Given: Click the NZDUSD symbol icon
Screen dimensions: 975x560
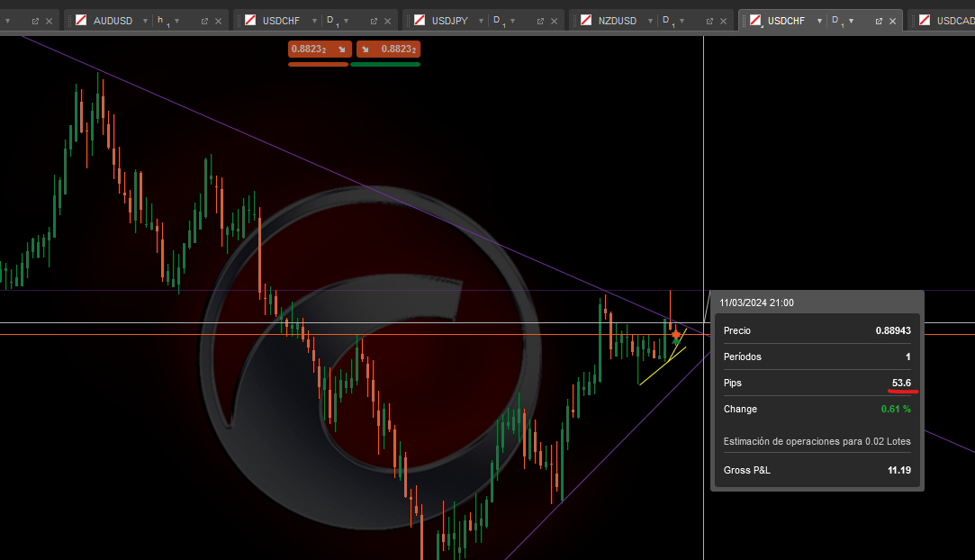Looking at the screenshot, I should 586,21.
